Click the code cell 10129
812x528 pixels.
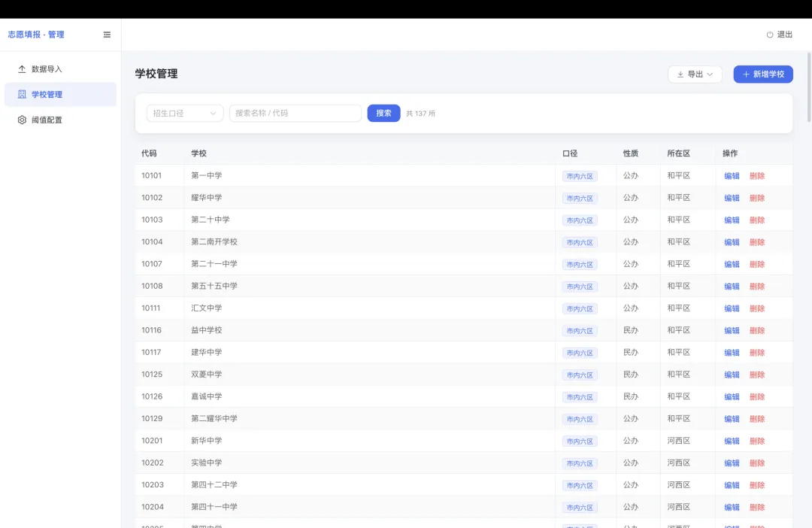coord(152,419)
